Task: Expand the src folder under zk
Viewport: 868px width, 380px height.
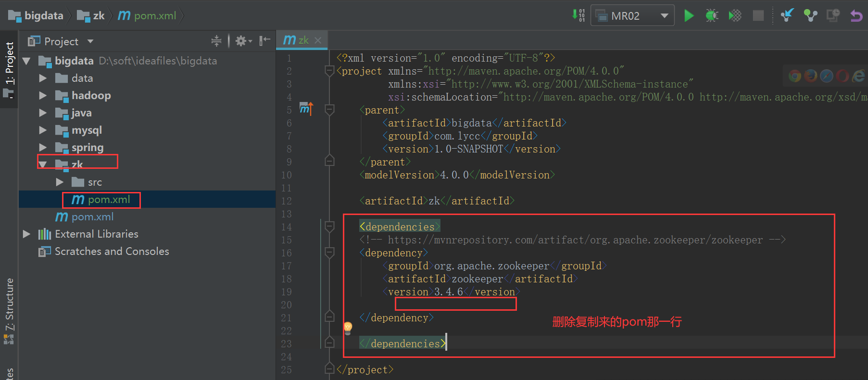Action: tap(60, 182)
